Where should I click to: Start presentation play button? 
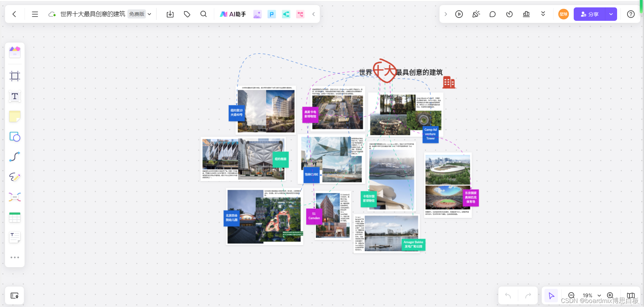(x=459, y=14)
